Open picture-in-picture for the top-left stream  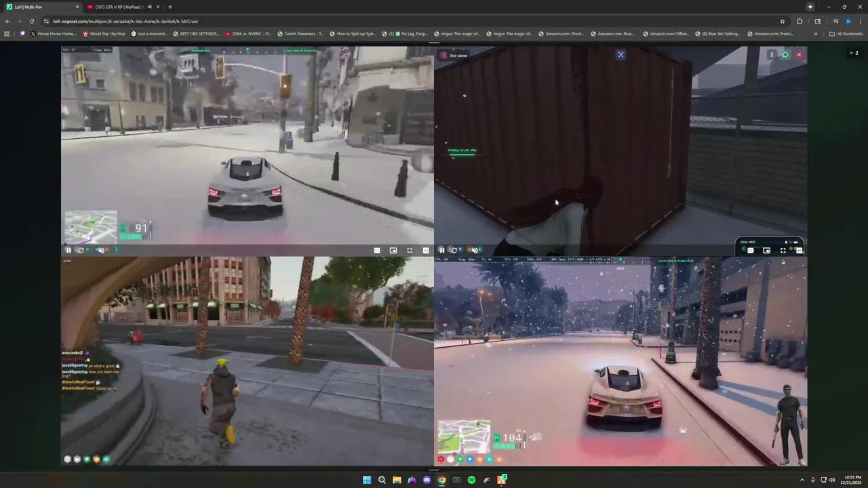(393, 250)
